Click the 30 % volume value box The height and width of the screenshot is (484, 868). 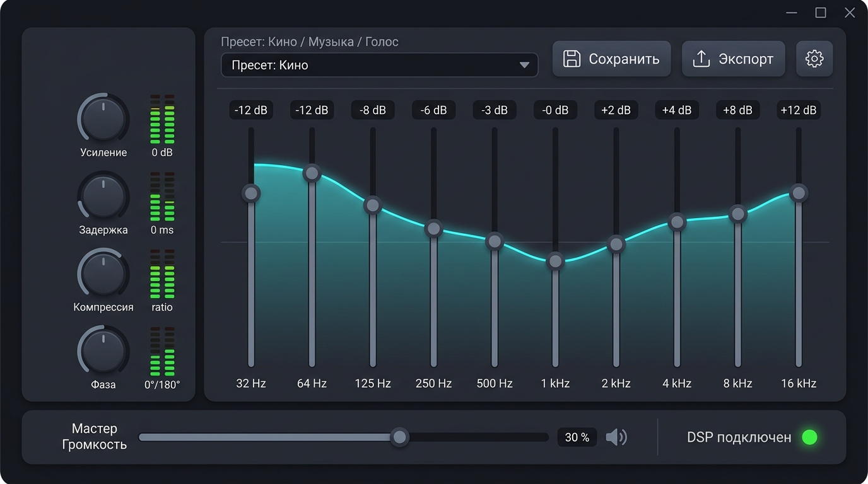click(x=577, y=437)
